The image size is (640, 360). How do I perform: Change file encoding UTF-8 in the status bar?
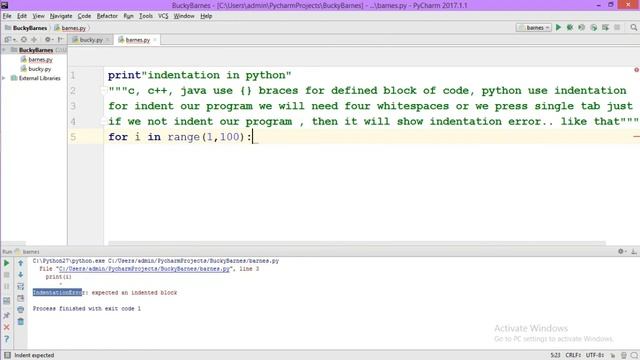595,356
